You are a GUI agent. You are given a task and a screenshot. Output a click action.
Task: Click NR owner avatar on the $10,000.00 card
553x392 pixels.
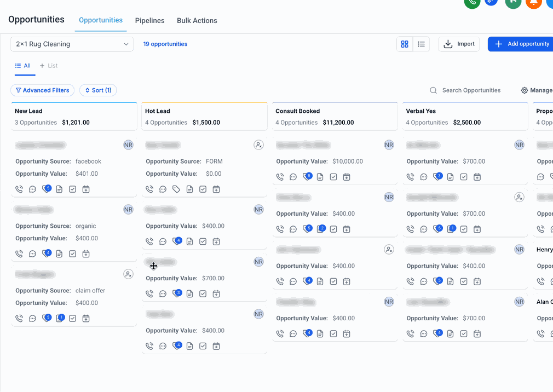coord(389,145)
